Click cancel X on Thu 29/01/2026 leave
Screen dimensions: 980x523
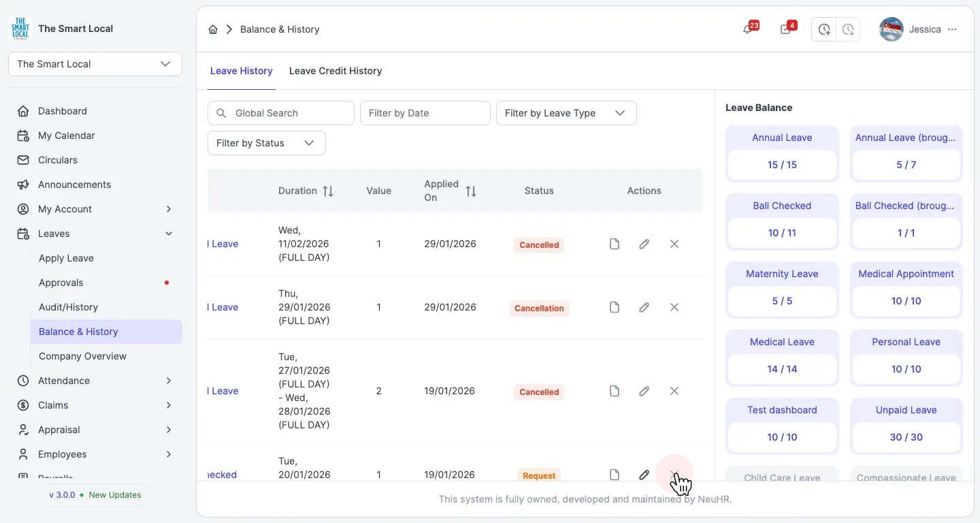point(674,307)
